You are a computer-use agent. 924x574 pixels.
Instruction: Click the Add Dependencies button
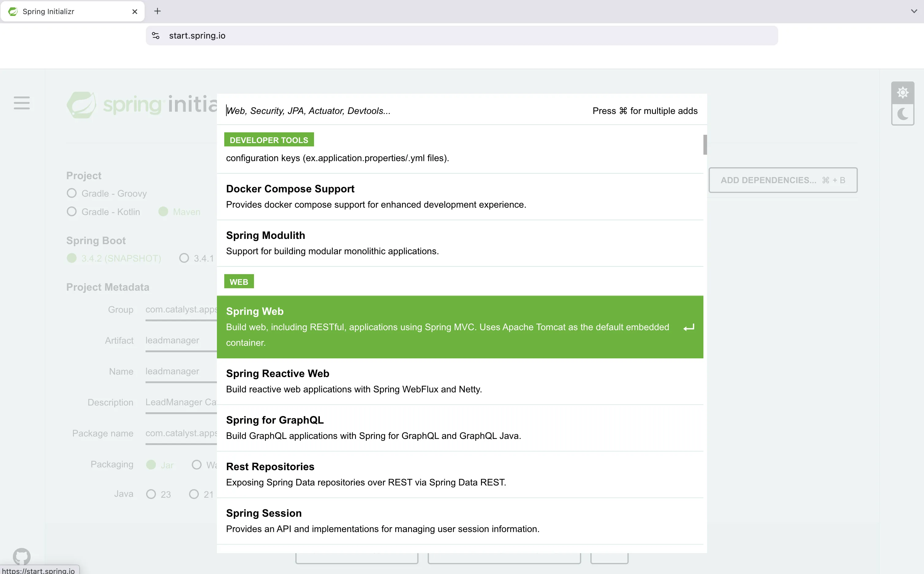tap(783, 180)
